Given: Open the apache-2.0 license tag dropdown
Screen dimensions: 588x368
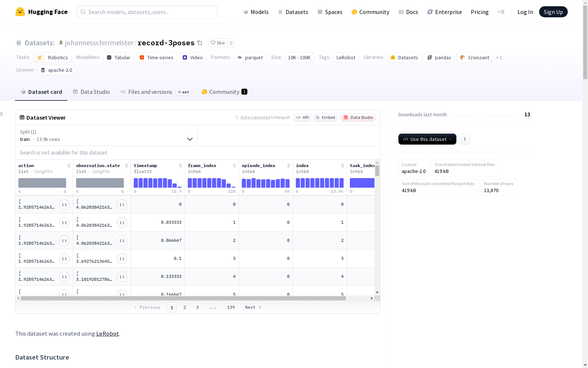Looking at the screenshot, I should click(57, 70).
